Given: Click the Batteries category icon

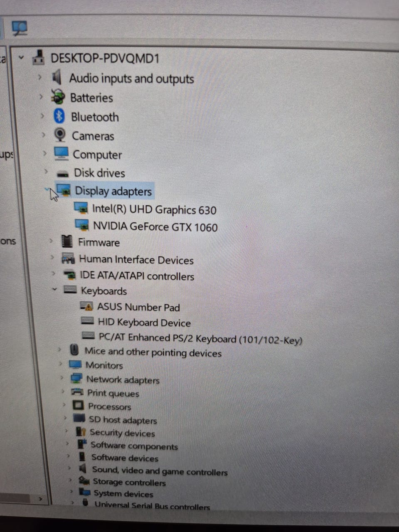Looking at the screenshot, I should (x=58, y=97).
